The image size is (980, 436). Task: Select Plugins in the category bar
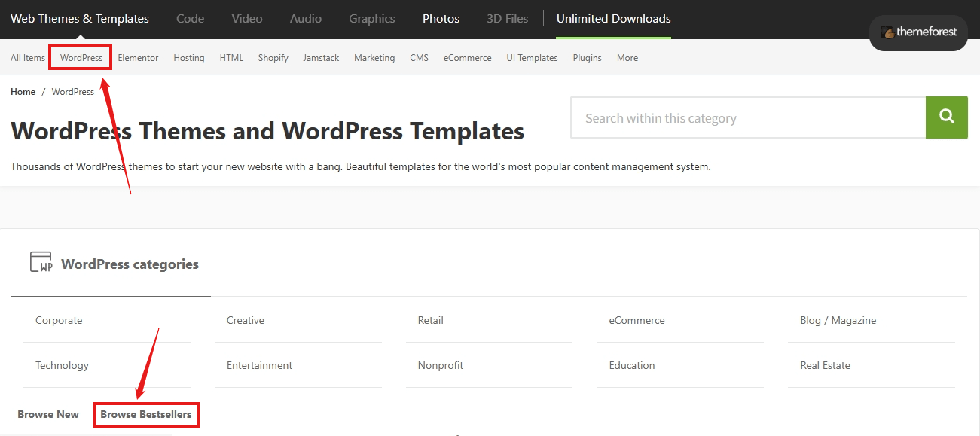coord(587,58)
